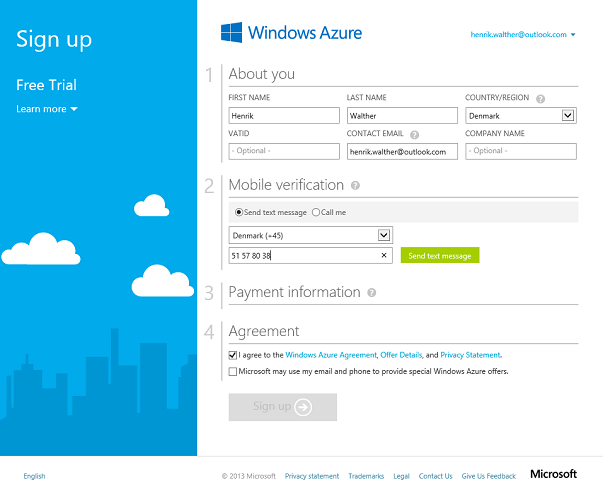Open help icon next to Country/Region
This screenshot has height=488, width=603.
tap(540, 99)
